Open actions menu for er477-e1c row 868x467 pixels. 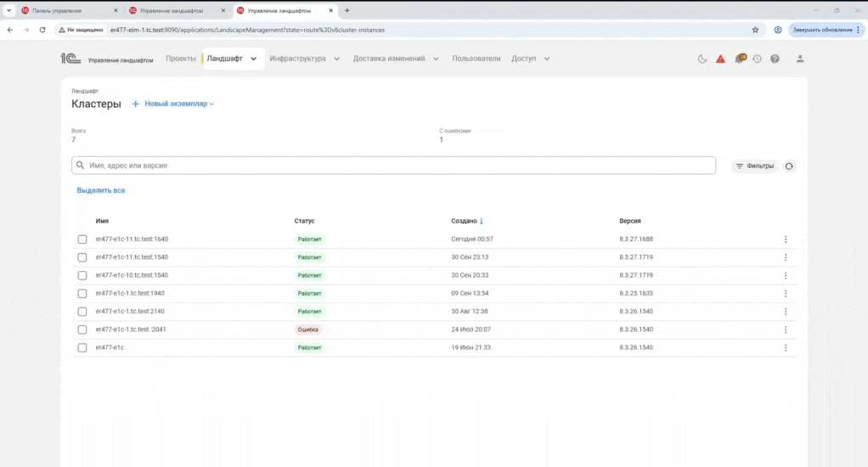786,347
